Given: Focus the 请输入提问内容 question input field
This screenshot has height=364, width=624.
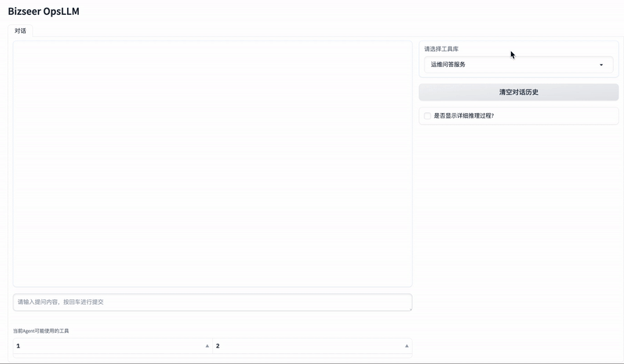Looking at the screenshot, I should (x=212, y=302).
